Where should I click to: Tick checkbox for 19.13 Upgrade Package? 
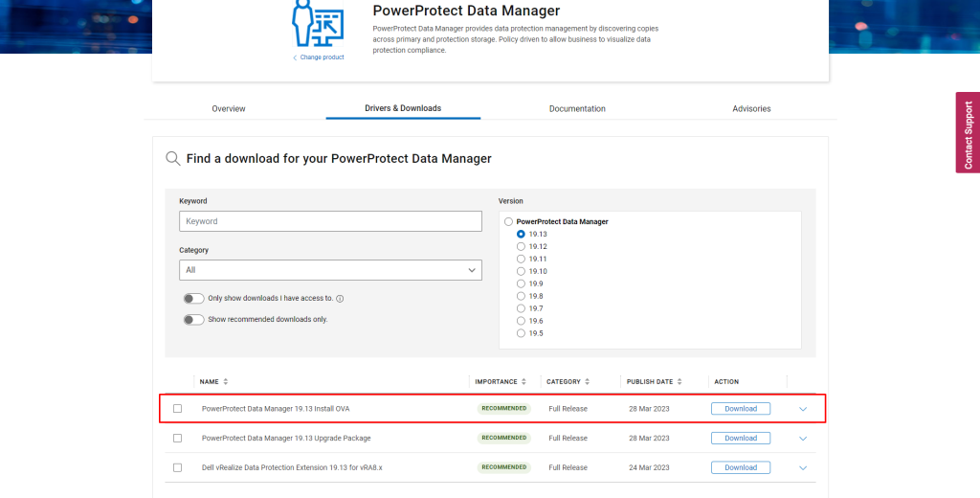pyautogui.click(x=177, y=438)
